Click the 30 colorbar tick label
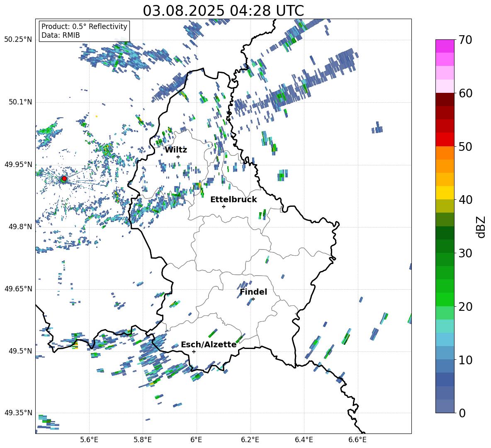Image resolution: width=491 pixels, height=448 pixels. [x=465, y=253]
